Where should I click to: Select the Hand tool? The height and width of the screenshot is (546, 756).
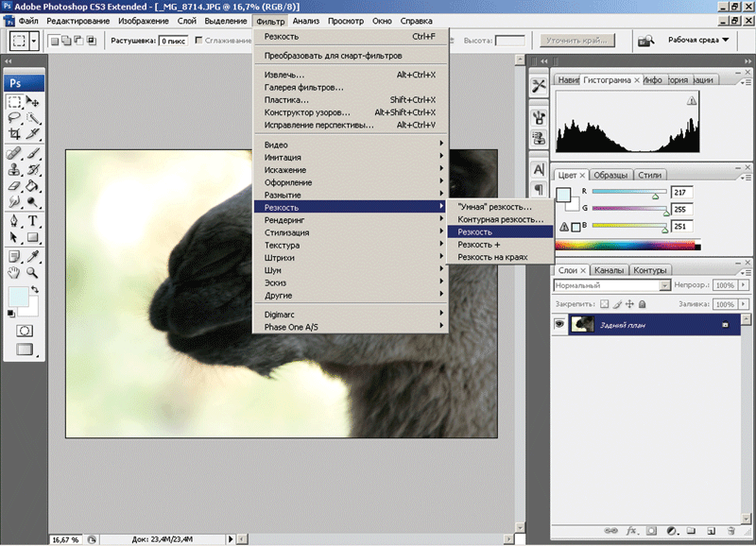[15, 272]
